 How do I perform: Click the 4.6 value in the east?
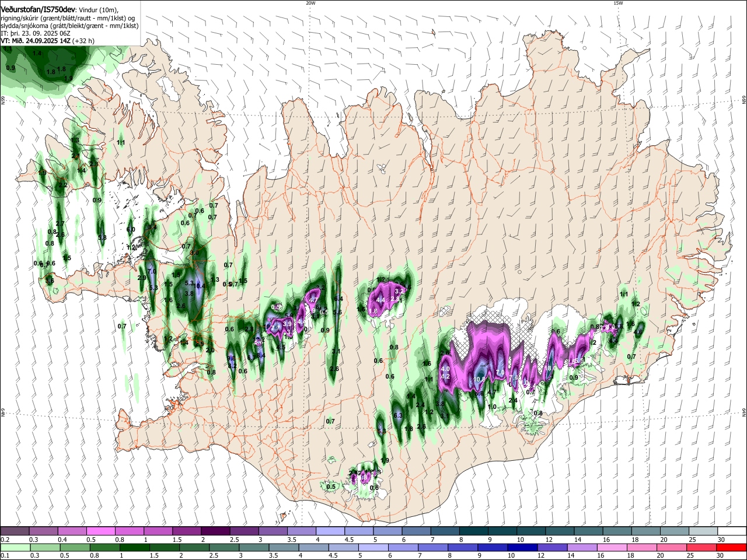point(638,332)
